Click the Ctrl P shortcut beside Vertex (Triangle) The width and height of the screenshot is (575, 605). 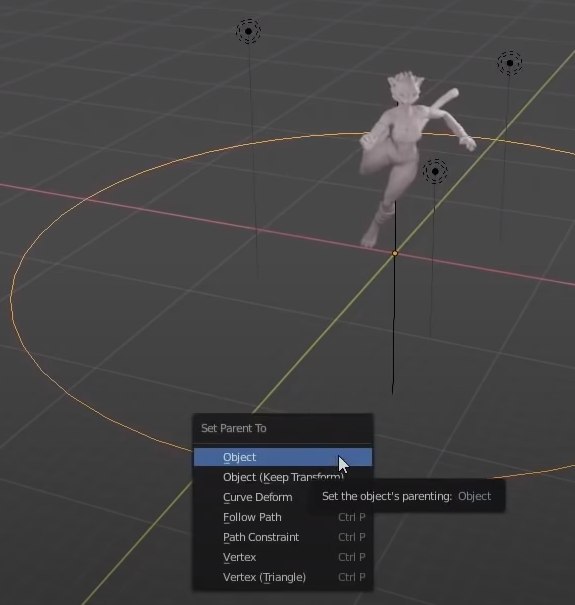coord(352,577)
